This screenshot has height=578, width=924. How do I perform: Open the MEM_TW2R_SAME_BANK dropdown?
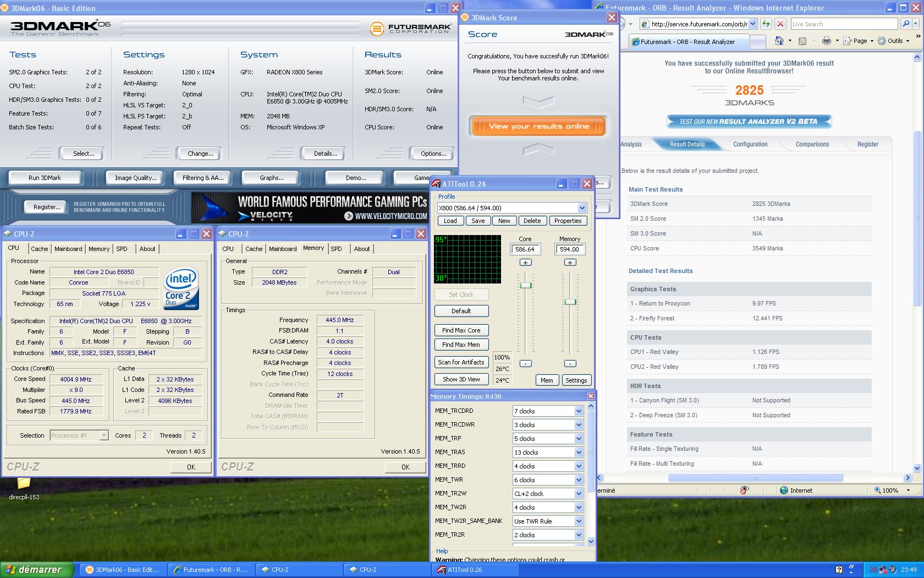point(579,521)
